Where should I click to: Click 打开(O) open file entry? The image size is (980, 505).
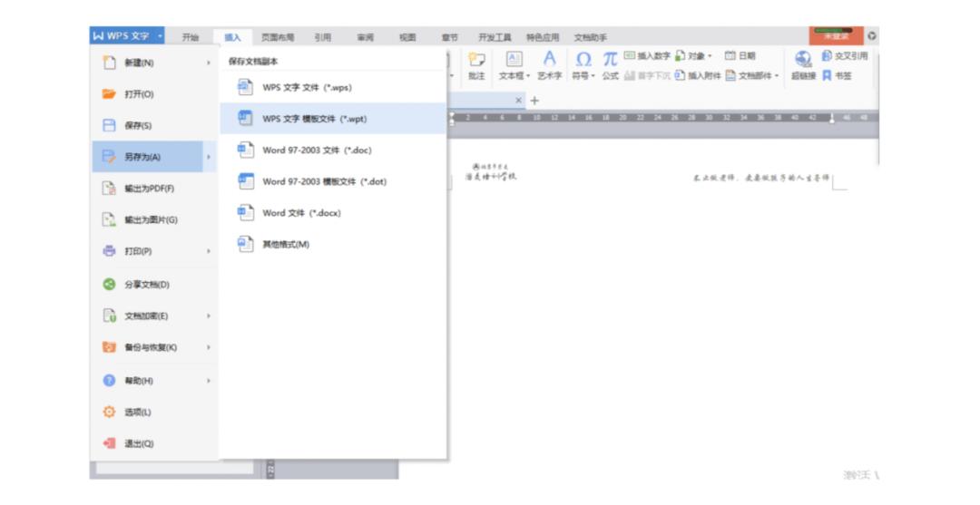tap(153, 94)
